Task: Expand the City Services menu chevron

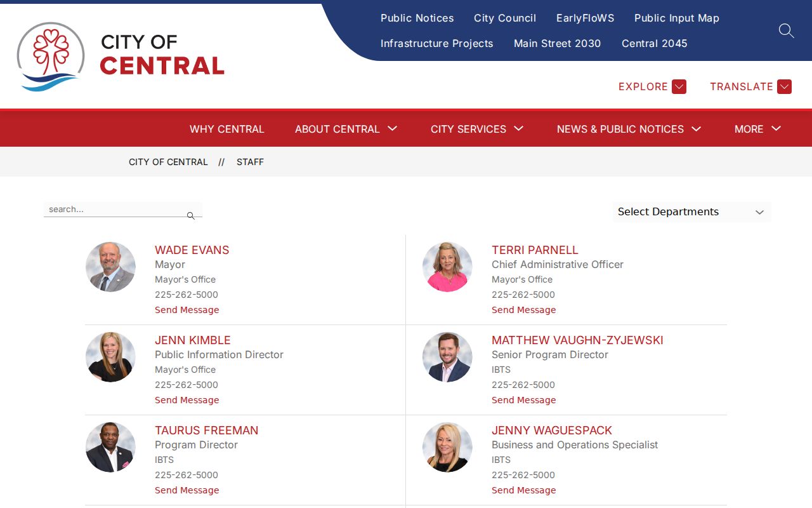Action: pos(519,128)
